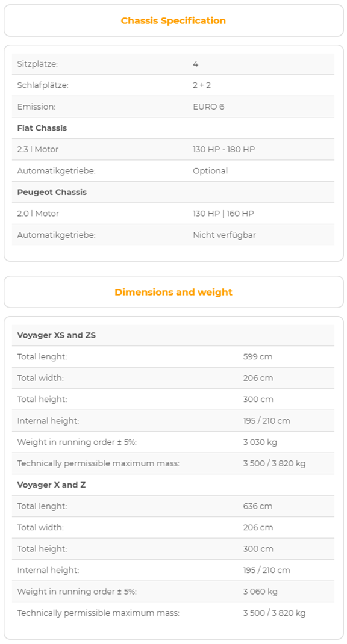Click the EURO 6 emission value

pos(208,107)
